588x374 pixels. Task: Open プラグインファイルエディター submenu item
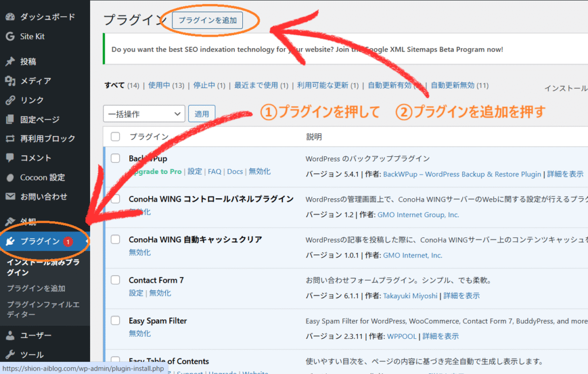(43, 309)
